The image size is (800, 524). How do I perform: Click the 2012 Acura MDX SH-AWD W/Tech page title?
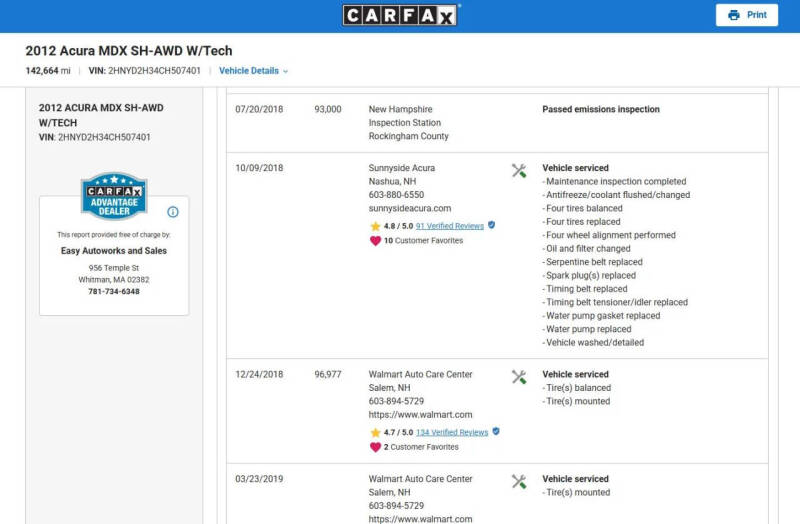pos(129,51)
